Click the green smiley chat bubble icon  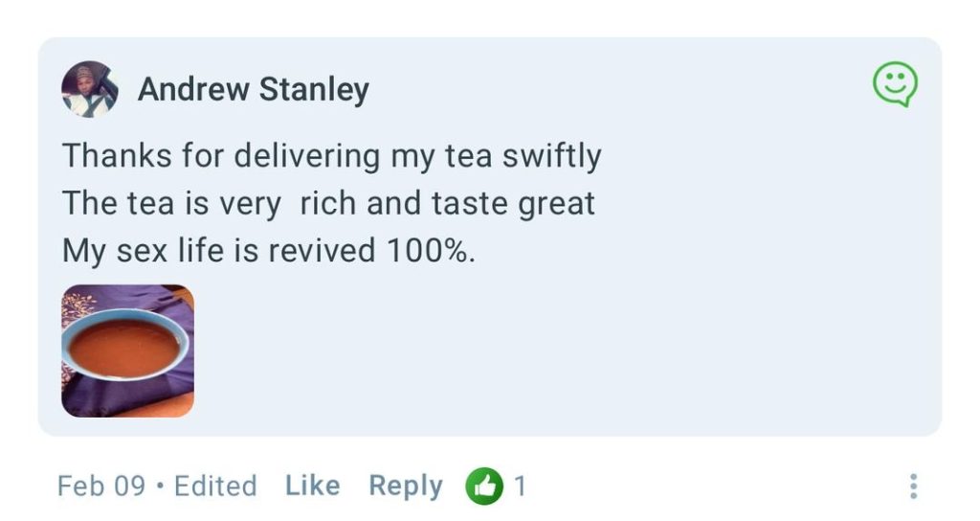[895, 85]
